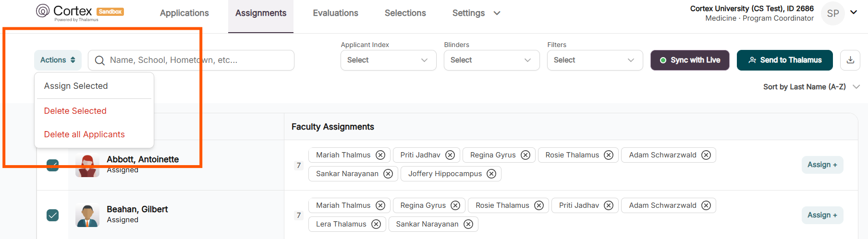Expand Sort by Last Name menu
This screenshot has width=868, height=239.
(811, 87)
